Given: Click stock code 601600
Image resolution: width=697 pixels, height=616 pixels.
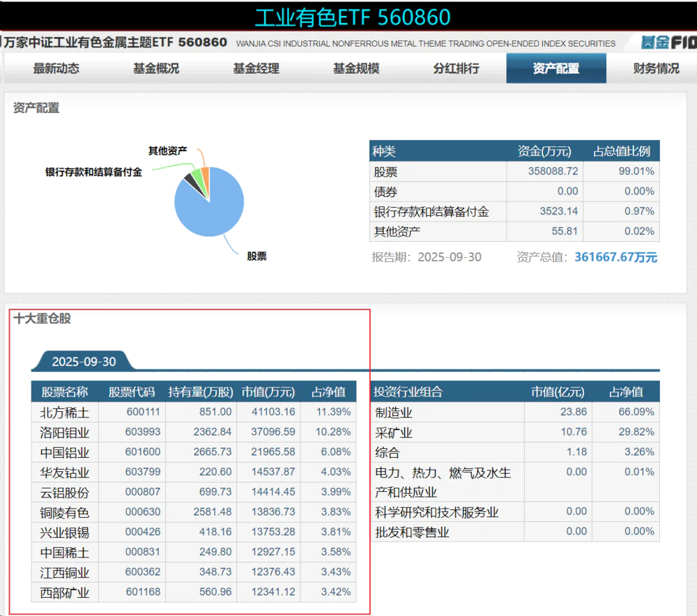Looking at the screenshot, I should pyautogui.click(x=143, y=452).
